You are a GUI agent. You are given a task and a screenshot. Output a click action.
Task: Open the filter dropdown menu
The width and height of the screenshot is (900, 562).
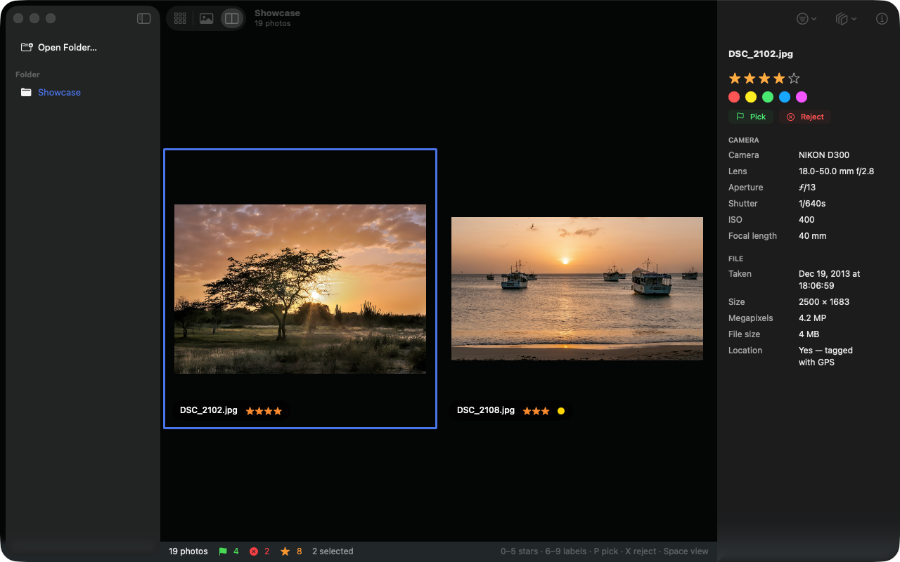pos(806,19)
